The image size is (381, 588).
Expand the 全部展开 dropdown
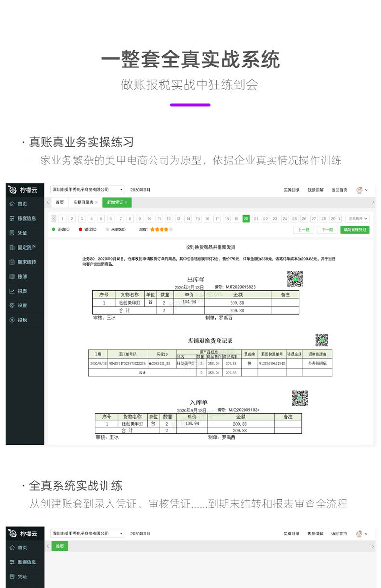(x=358, y=218)
